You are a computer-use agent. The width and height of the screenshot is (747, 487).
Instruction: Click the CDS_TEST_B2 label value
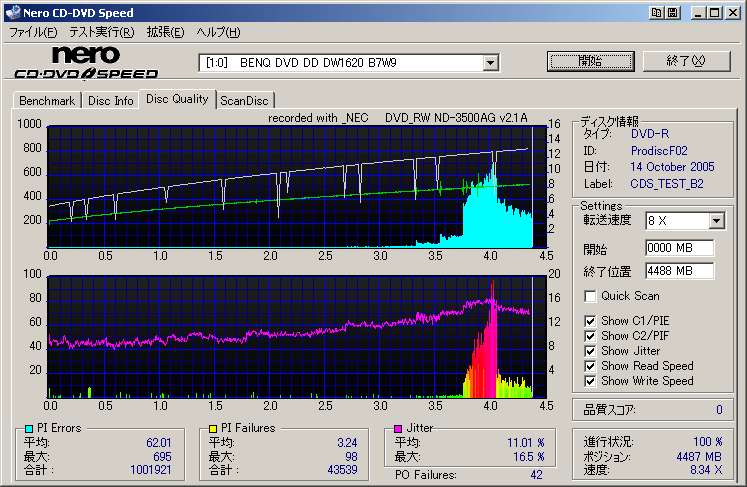point(666,184)
